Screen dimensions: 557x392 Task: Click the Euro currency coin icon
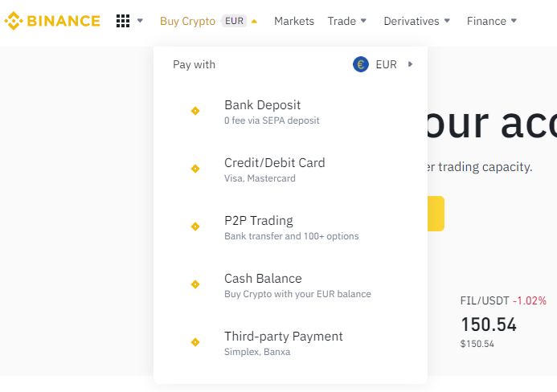(361, 64)
